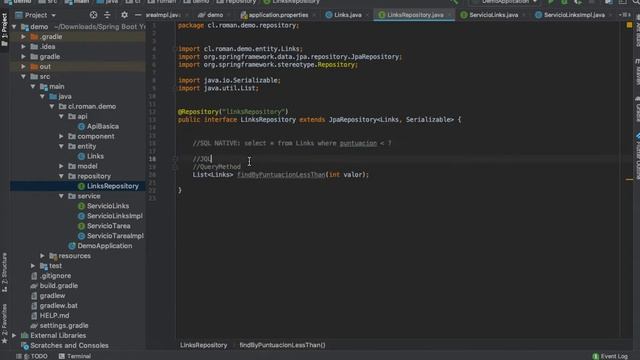Switch to the demo build file tab
Image resolution: width=640 pixels, height=360 pixels.
211,15
